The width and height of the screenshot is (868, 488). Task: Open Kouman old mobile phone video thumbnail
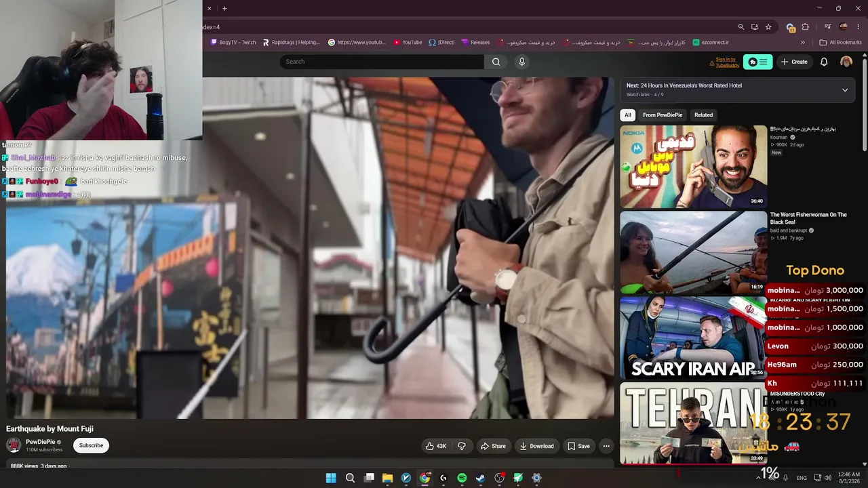click(693, 166)
